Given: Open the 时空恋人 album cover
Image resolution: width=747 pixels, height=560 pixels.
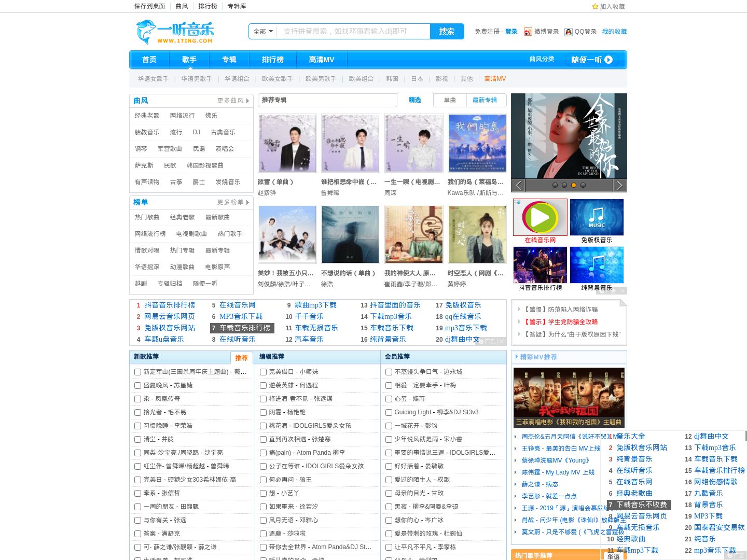Looking at the screenshot, I should pyautogui.click(x=477, y=234).
